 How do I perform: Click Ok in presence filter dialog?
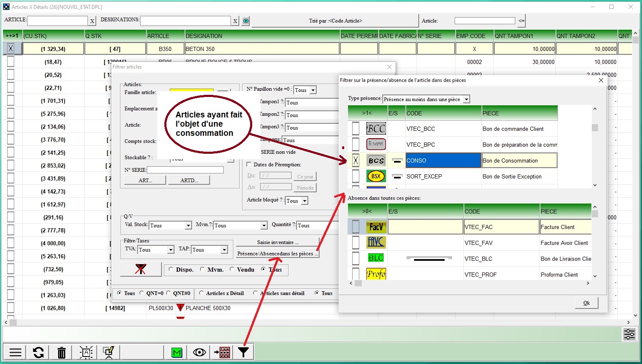[x=586, y=303]
